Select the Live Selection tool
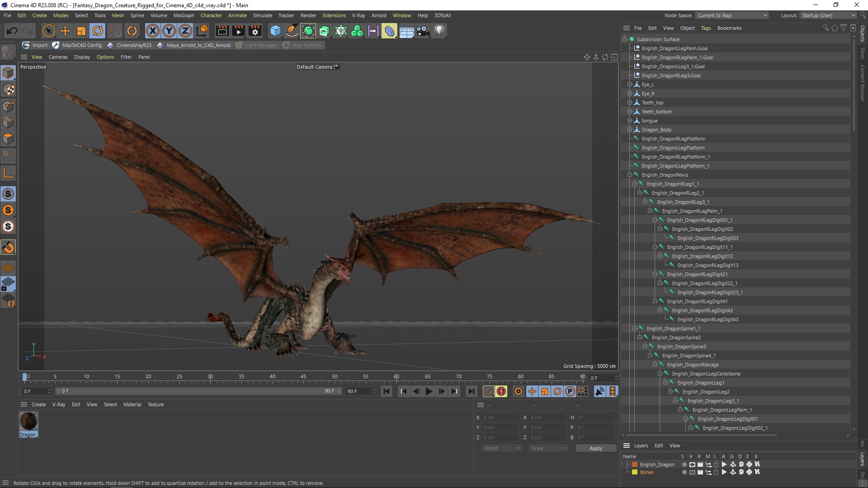Screen dimensions: 868x488 pos(48,31)
